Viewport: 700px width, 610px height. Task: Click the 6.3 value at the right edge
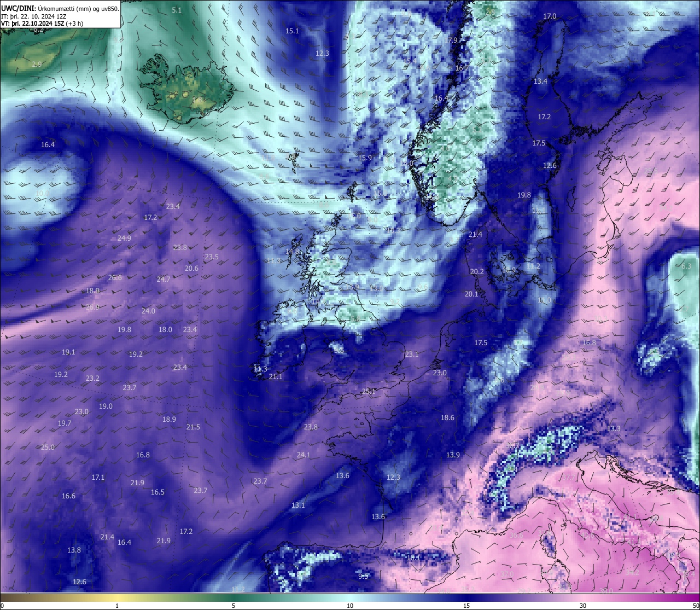(x=686, y=266)
